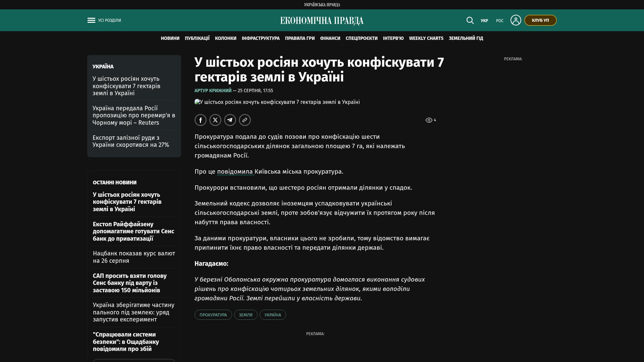Share the article via Telegram
Image resolution: width=644 pixels, height=362 pixels.
click(x=230, y=120)
